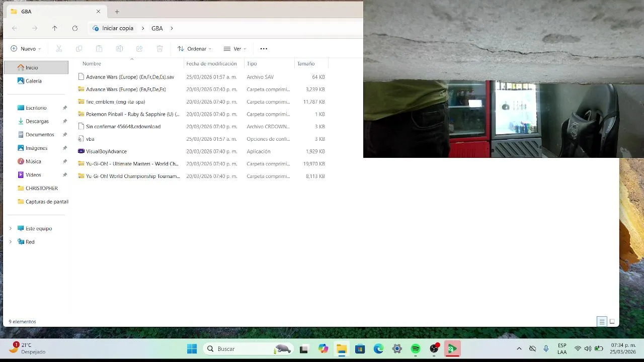Open a new tab with plus button
644x362 pixels.
(x=117, y=12)
